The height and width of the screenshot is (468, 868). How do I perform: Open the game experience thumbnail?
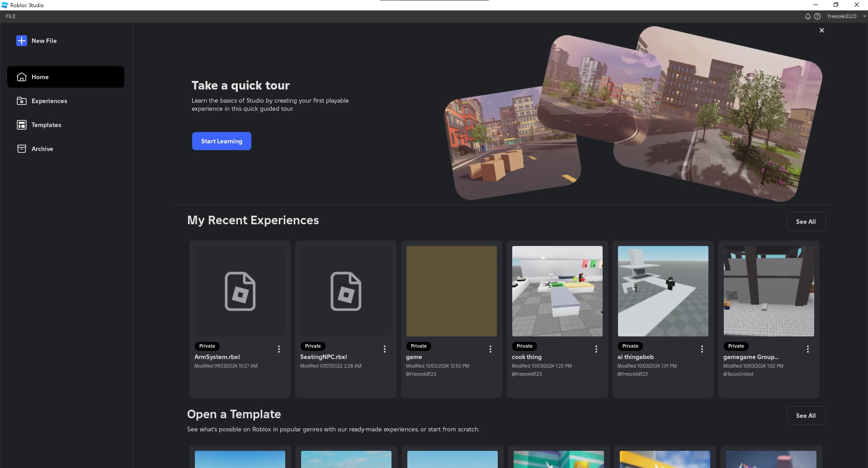pos(451,291)
